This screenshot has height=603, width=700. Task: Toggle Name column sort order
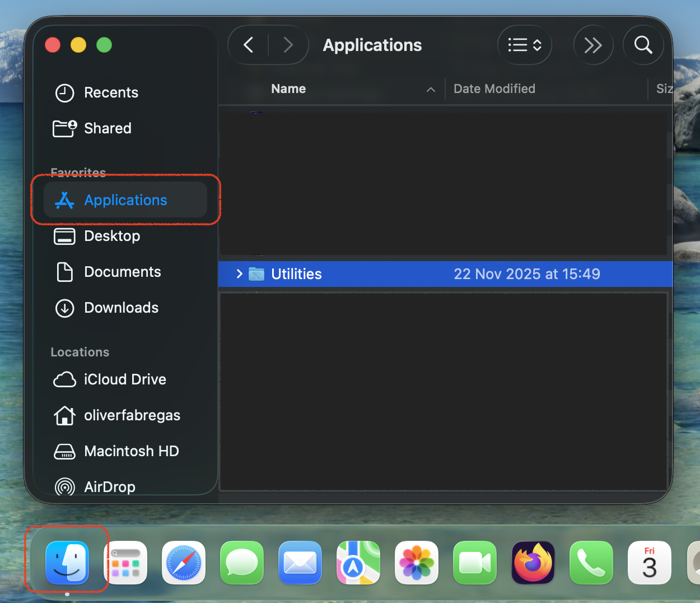point(288,89)
